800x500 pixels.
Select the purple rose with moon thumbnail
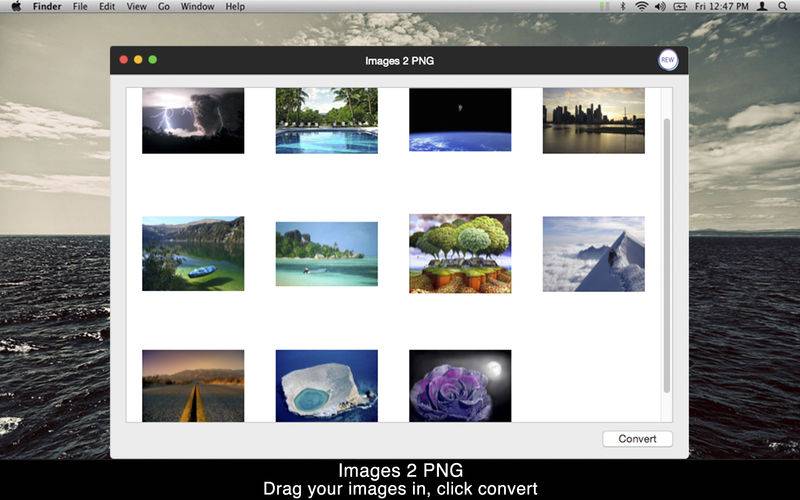click(460, 386)
